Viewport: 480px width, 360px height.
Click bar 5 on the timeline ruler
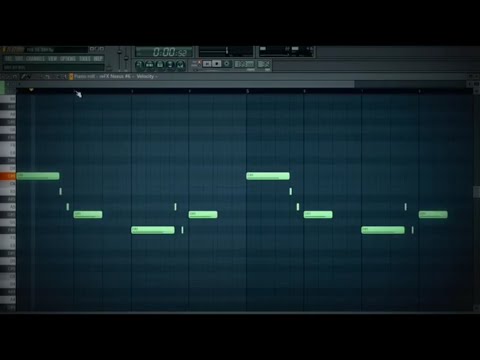(x=247, y=91)
